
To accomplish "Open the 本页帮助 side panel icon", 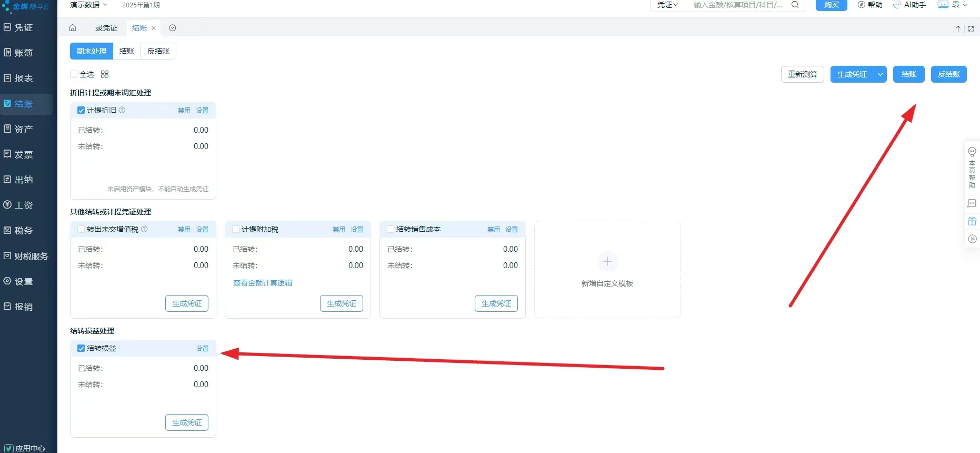I will pyautogui.click(x=972, y=168).
